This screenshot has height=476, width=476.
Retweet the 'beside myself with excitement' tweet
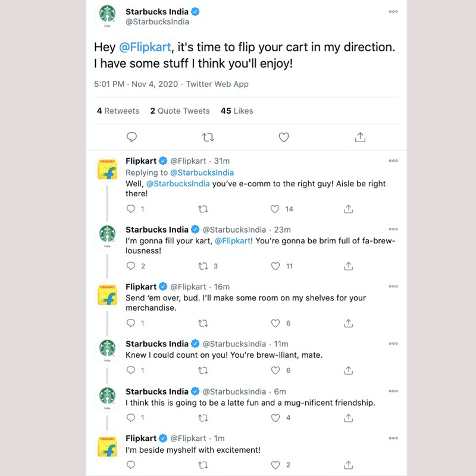pyautogui.click(x=203, y=465)
